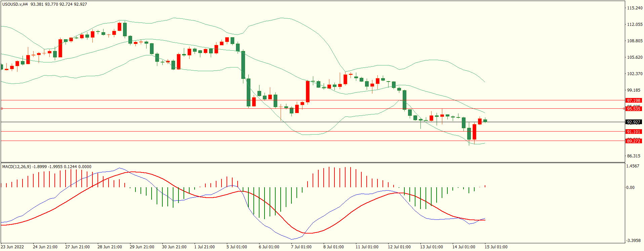This screenshot has height=251, width=644.
Task: Select the MACD 1.4567 scale value
Action: click(633, 166)
